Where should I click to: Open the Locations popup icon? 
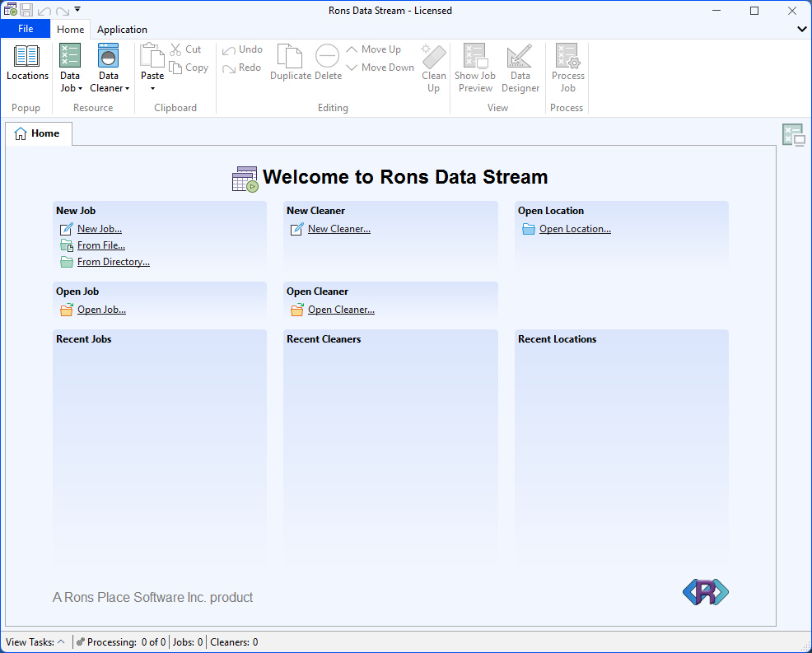(27, 57)
